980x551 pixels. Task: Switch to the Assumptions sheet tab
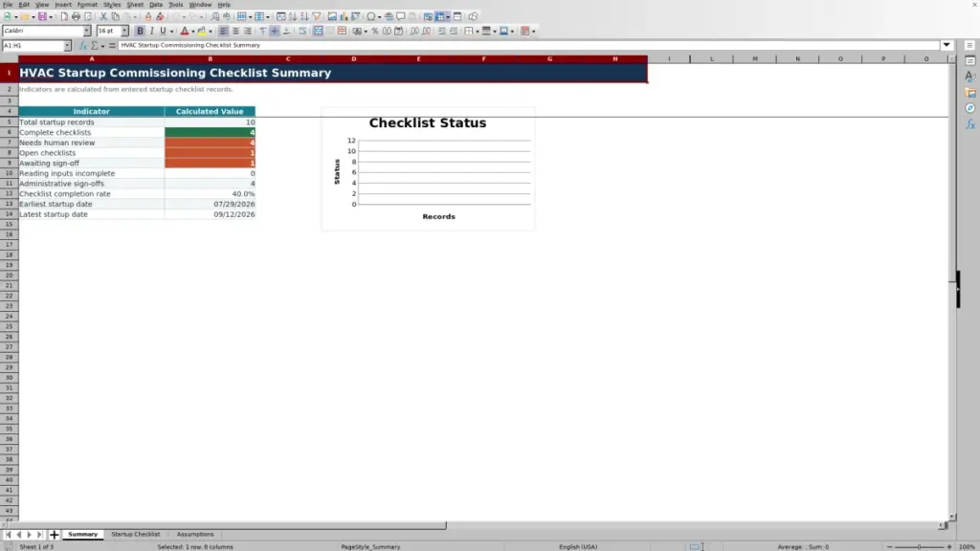point(195,534)
